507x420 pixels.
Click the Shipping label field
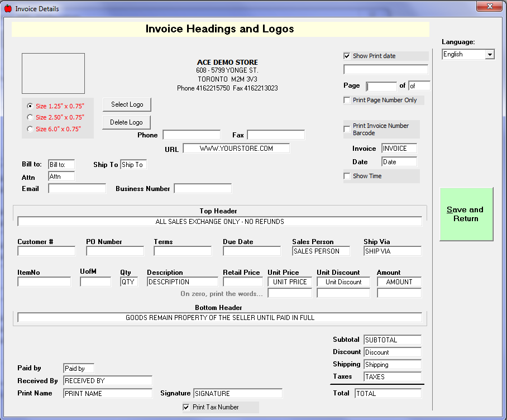coord(393,364)
